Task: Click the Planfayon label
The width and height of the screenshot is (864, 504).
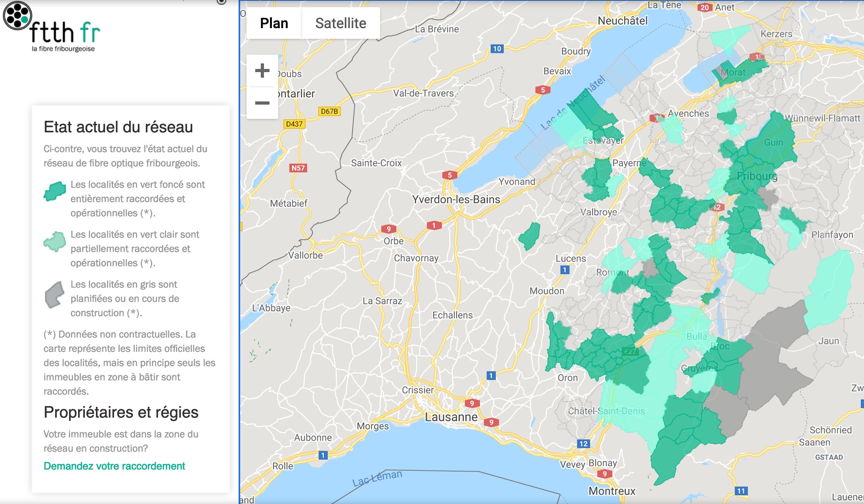Action: click(x=832, y=235)
